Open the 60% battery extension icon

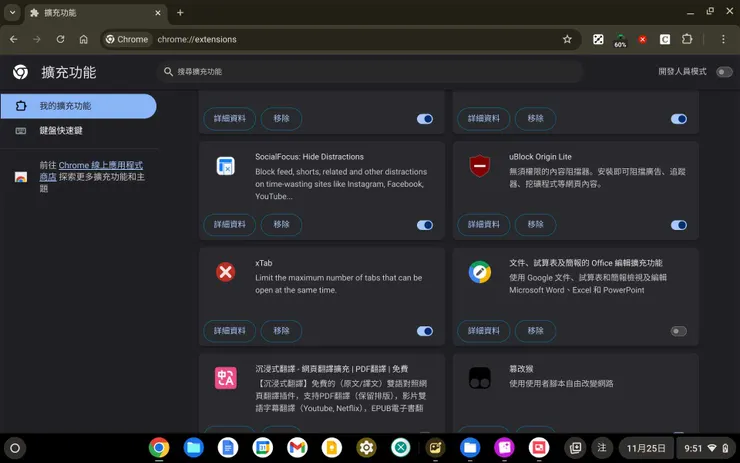pyautogui.click(x=620, y=40)
